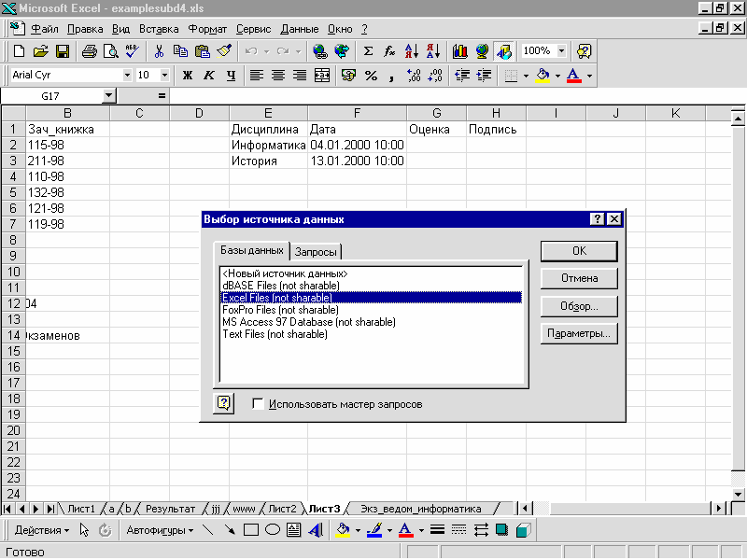Click the New workbook icon
Screen dimensions: 747x560
(x=19, y=51)
